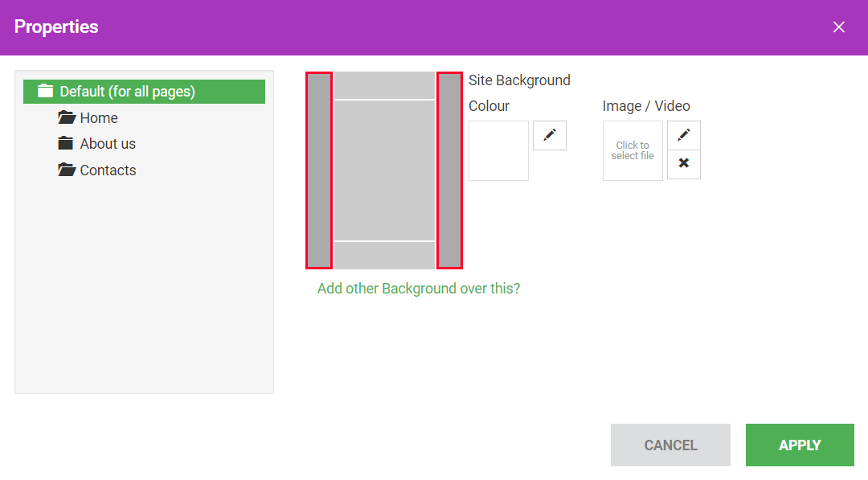Select the left site background side area
The width and height of the screenshot is (868, 480).
tap(319, 170)
